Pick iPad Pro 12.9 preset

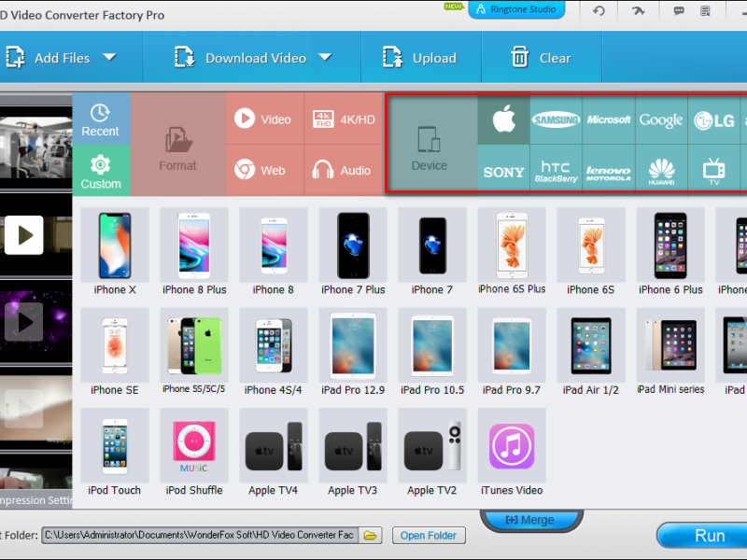coord(353,353)
